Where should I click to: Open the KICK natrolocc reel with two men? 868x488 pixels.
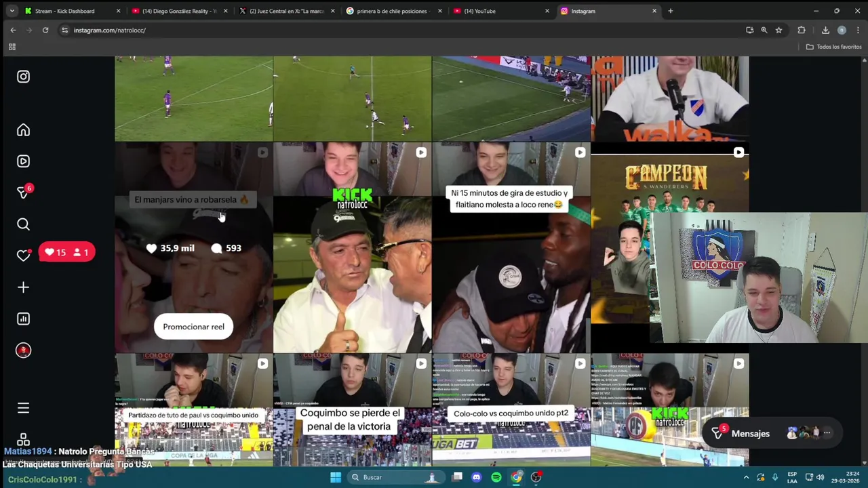click(352, 247)
